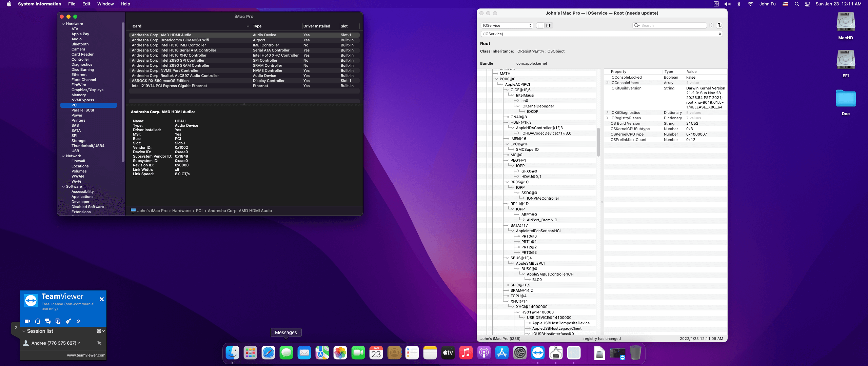Select the TeamViewer whiteboard brush icon
Screen dimensions: 868x366
point(68,321)
